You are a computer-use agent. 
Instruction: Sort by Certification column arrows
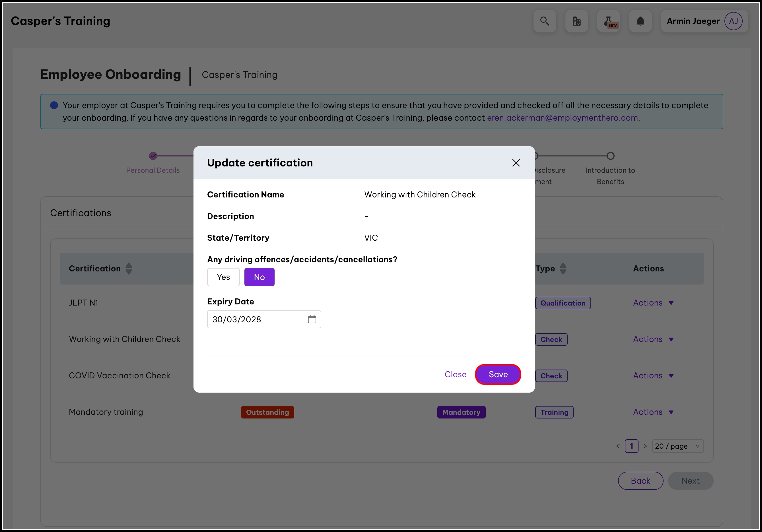coord(129,269)
